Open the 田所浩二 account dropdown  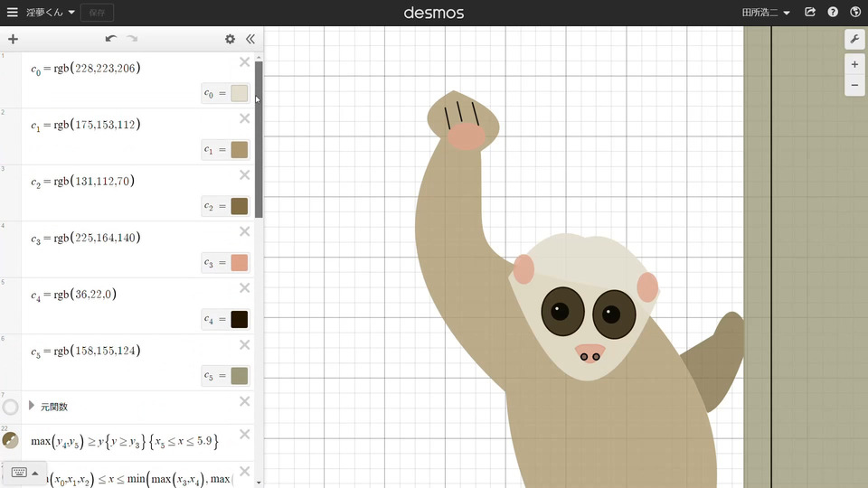pyautogui.click(x=766, y=12)
